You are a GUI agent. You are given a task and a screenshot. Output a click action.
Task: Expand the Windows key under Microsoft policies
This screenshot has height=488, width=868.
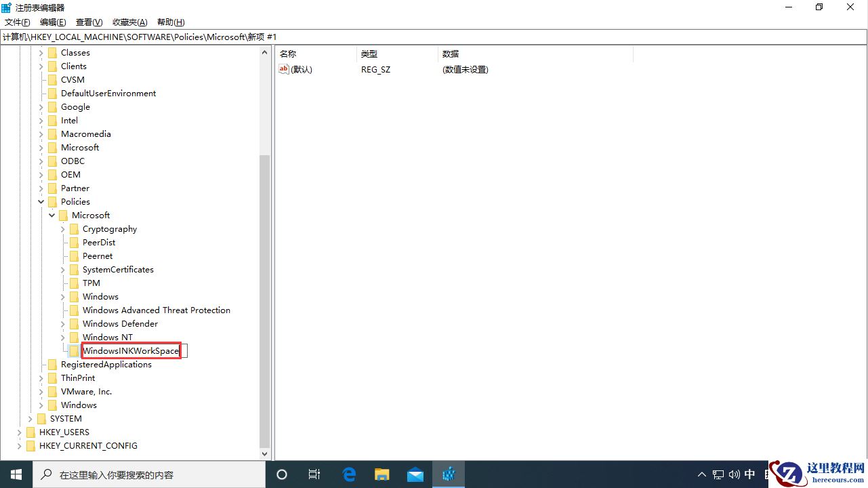(x=62, y=296)
